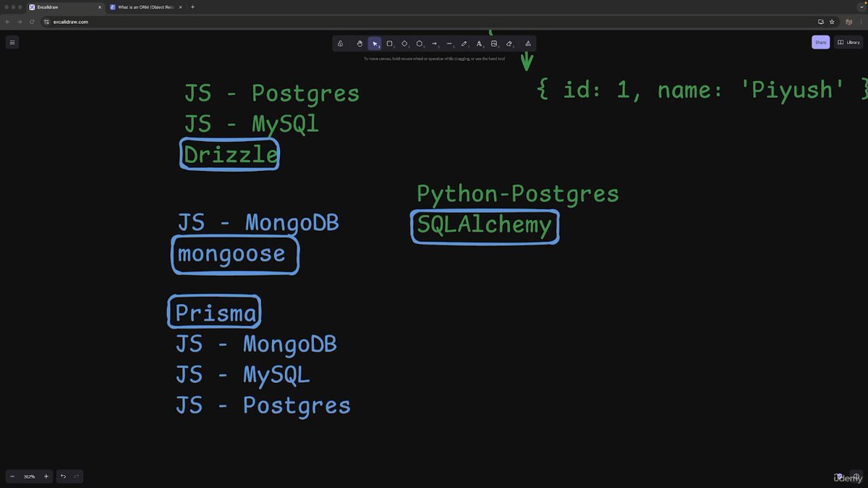The width and height of the screenshot is (868, 488).
Task: Toggle the keep-tool-active lock
Action: pyautogui.click(x=340, y=43)
